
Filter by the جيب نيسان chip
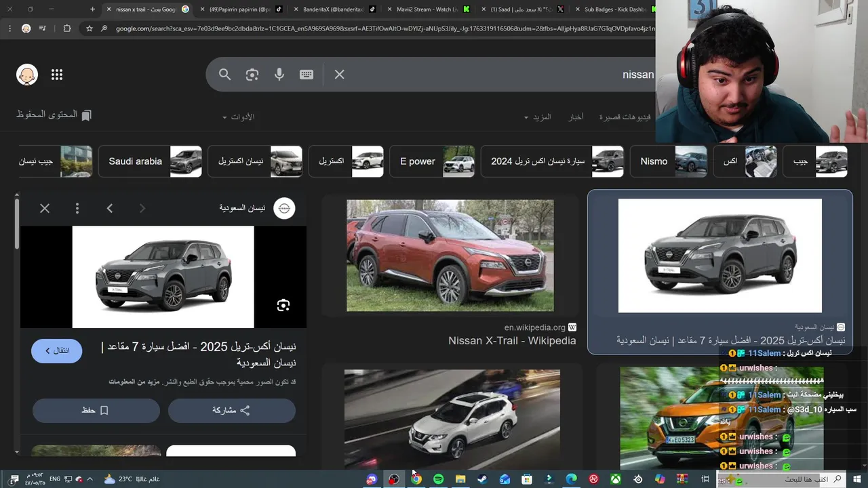[55, 161]
